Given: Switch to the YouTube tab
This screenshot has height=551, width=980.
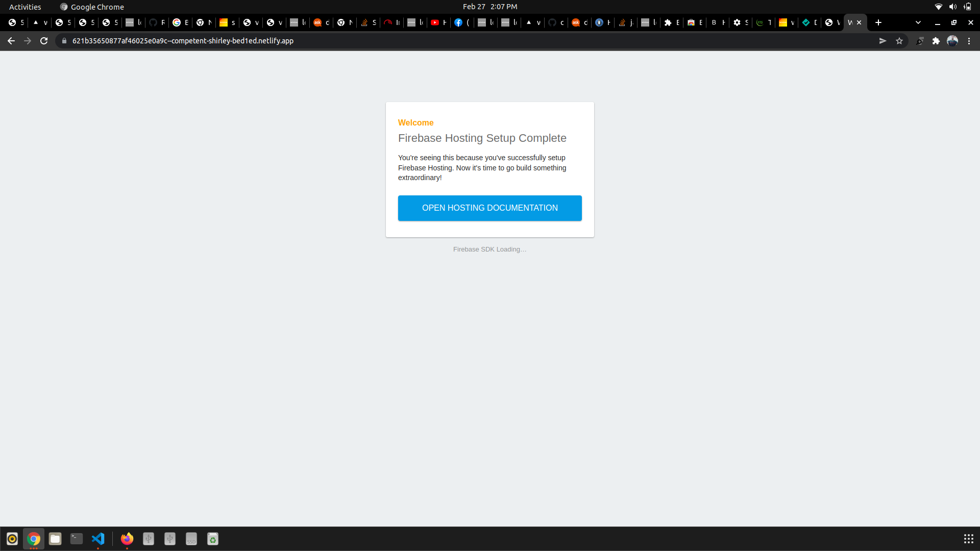Looking at the screenshot, I should point(438,22).
